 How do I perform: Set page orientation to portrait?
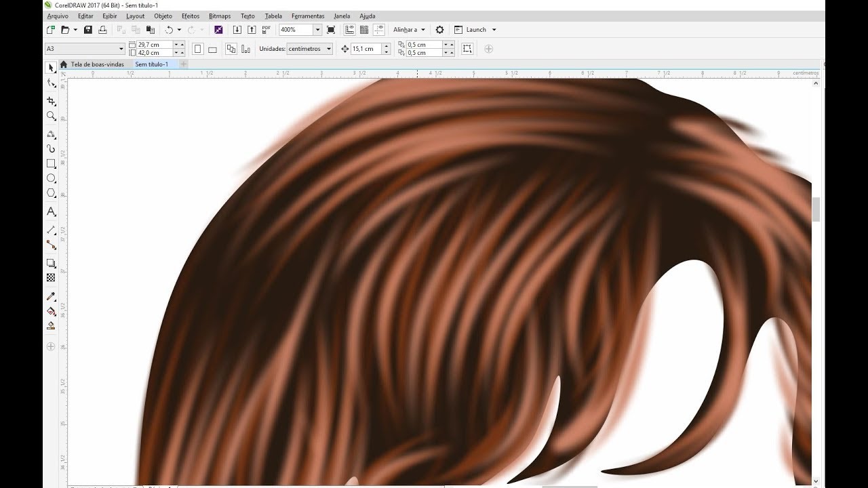[x=197, y=49]
